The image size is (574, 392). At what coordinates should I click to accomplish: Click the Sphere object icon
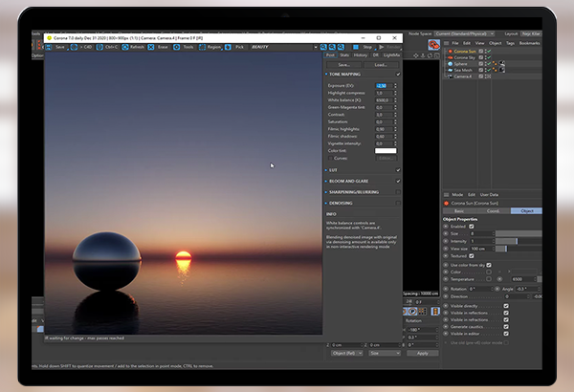click(451, 64)
